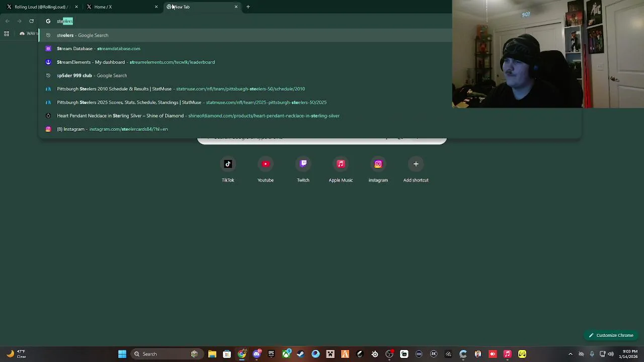The height and width of the screenshot is (362, 644).
Task: Click the microphone tray icon
Action: tap(592, 354)
